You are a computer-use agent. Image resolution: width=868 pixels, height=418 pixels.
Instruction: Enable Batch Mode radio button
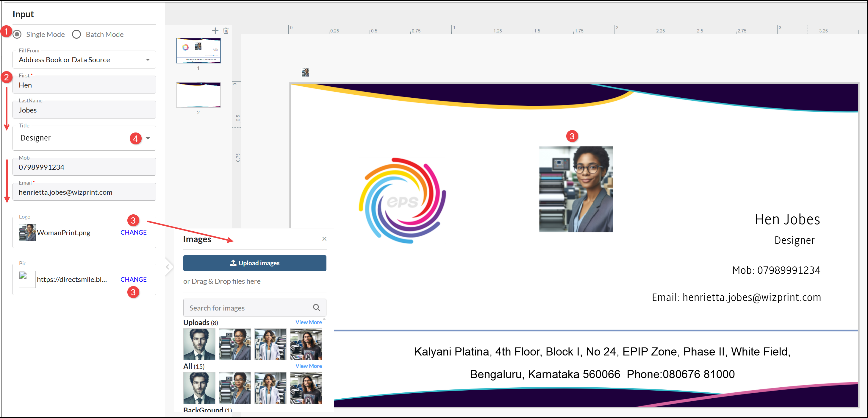tap(76, 34)
